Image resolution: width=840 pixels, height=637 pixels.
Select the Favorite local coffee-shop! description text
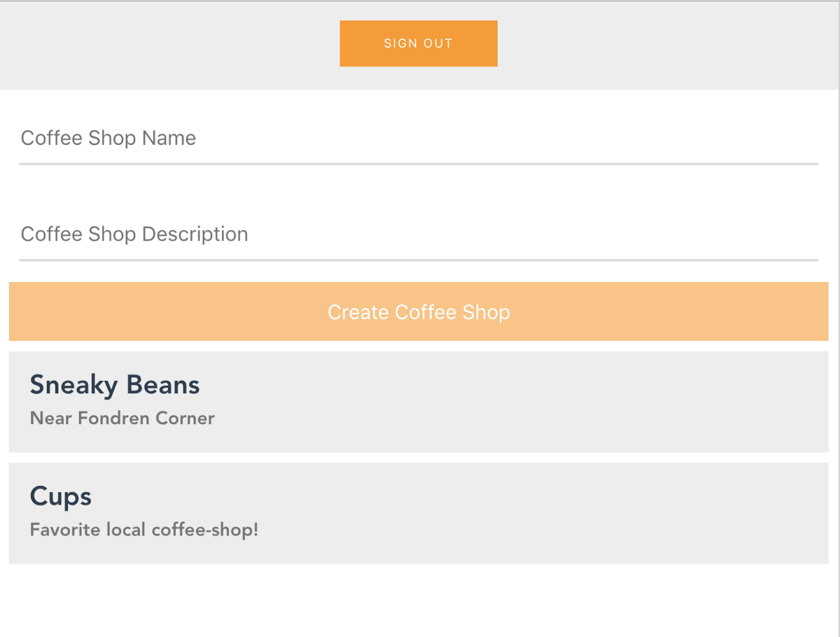click(144, 530)
